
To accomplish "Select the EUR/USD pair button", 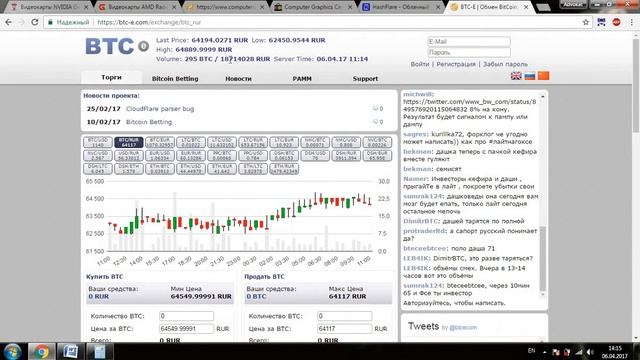I will (160, 155).
